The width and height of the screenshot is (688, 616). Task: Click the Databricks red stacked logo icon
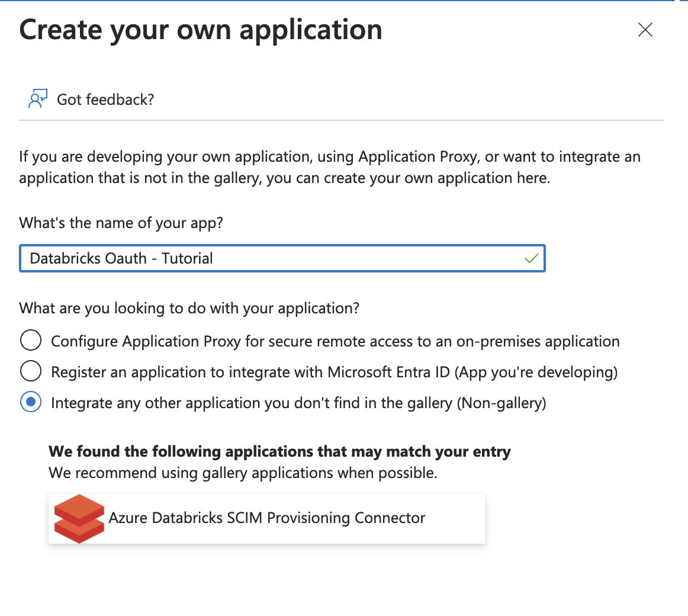coord(79,518)
